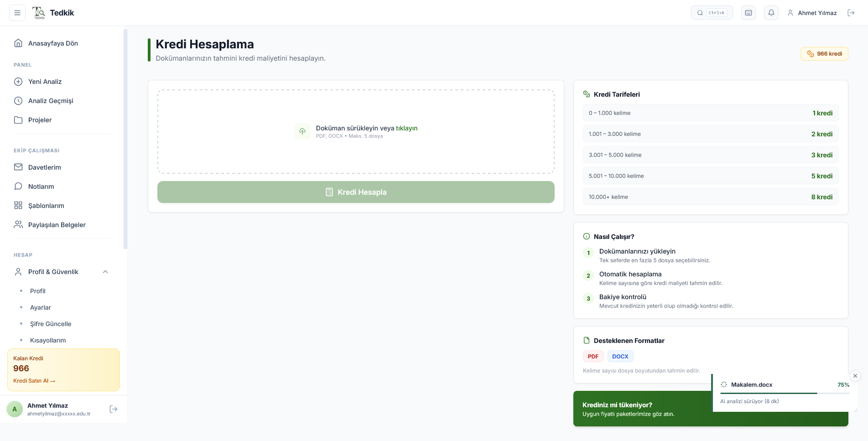Open Analiz Geçmişi clock icon

18,101
